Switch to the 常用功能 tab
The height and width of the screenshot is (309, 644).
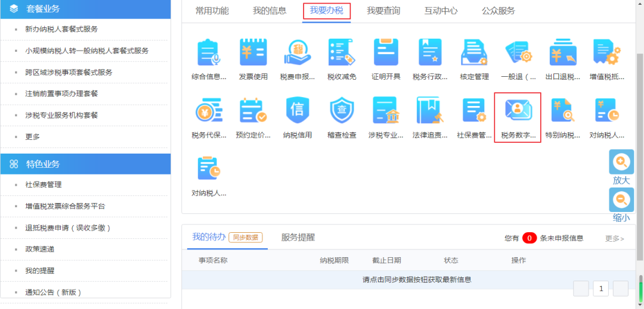point(212,11)
